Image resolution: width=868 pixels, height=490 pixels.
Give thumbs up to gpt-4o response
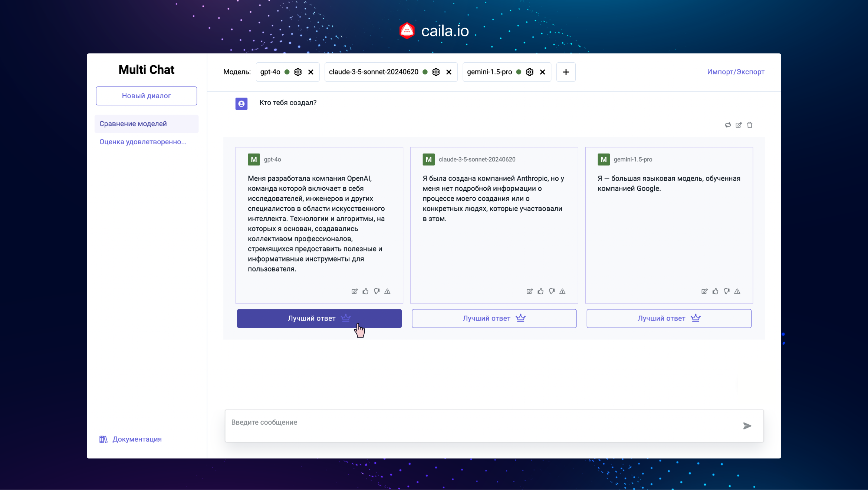tap(366, 291)
